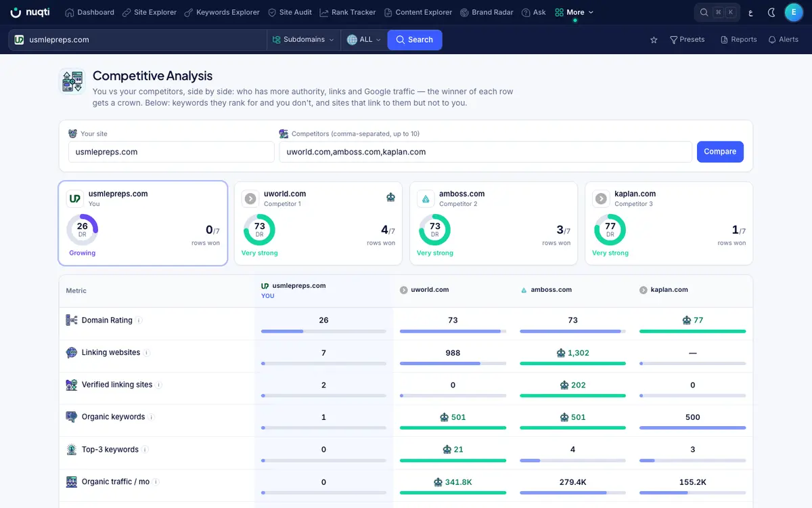
Task: Click the blue Search button
Action: coord(414,40)
